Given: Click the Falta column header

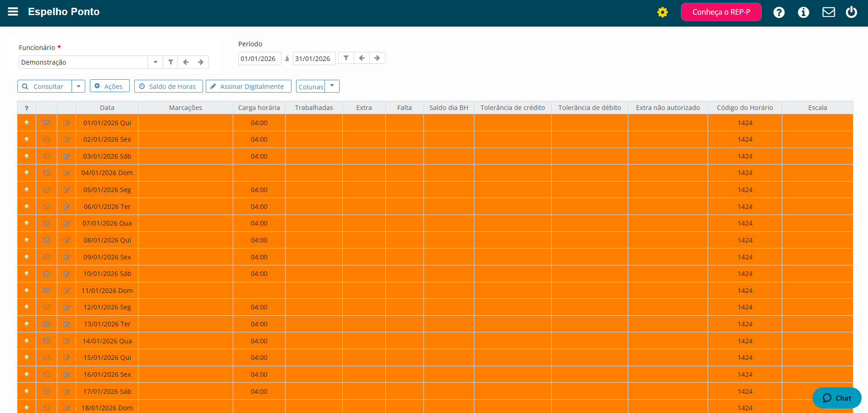Looking at the screenshot, I should [x=405, y=108].
